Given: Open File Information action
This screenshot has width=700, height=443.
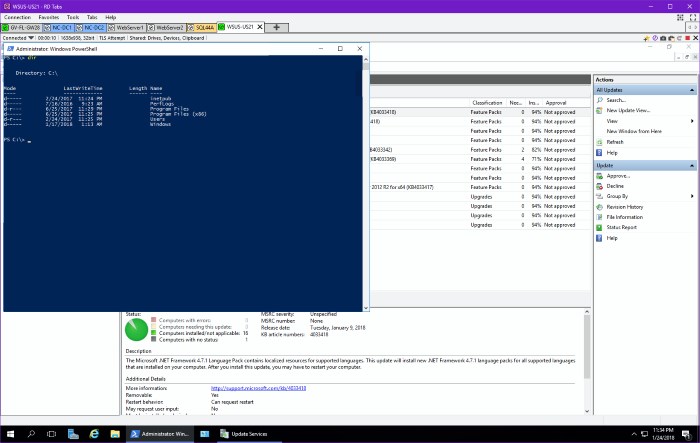Looking at the screenshot, I should click(625, 217).
